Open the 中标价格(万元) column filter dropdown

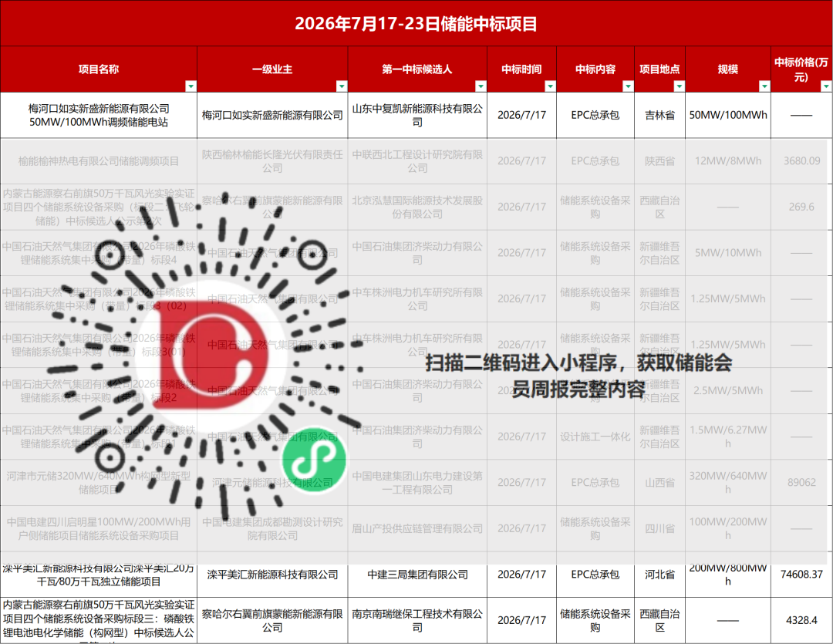point(826,86)
